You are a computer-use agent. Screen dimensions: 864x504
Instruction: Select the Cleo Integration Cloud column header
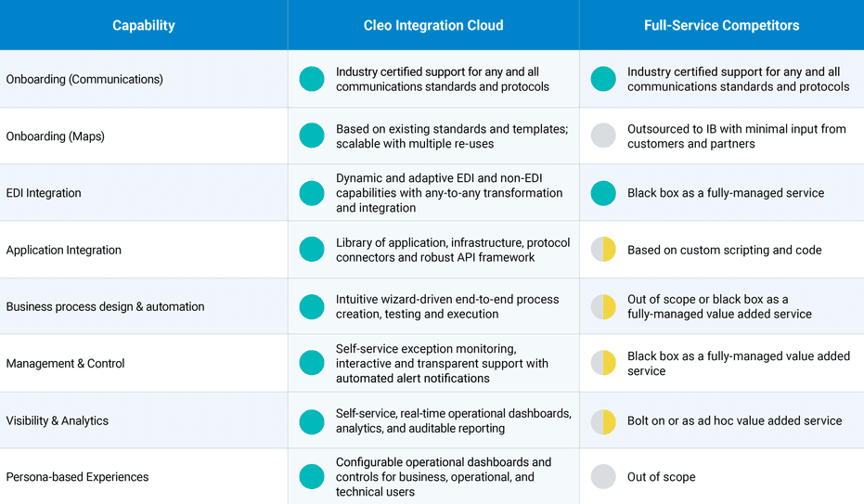click(x=433, y=25)
